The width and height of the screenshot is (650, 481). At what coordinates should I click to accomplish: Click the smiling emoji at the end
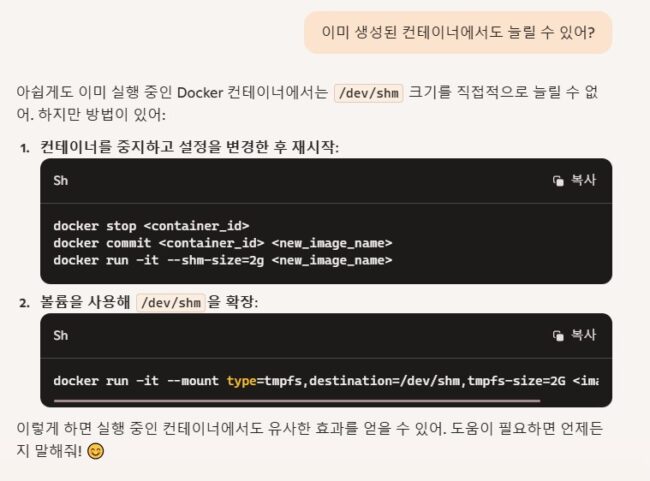(95, 451)
